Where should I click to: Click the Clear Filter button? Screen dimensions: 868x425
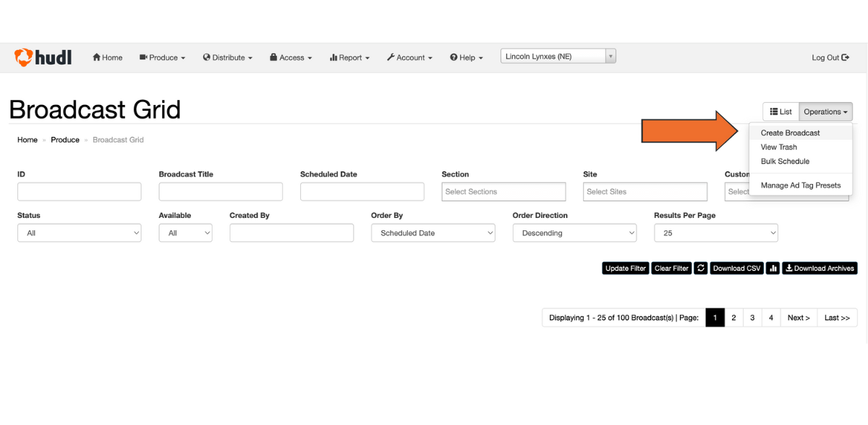click(x=671, y=268)
